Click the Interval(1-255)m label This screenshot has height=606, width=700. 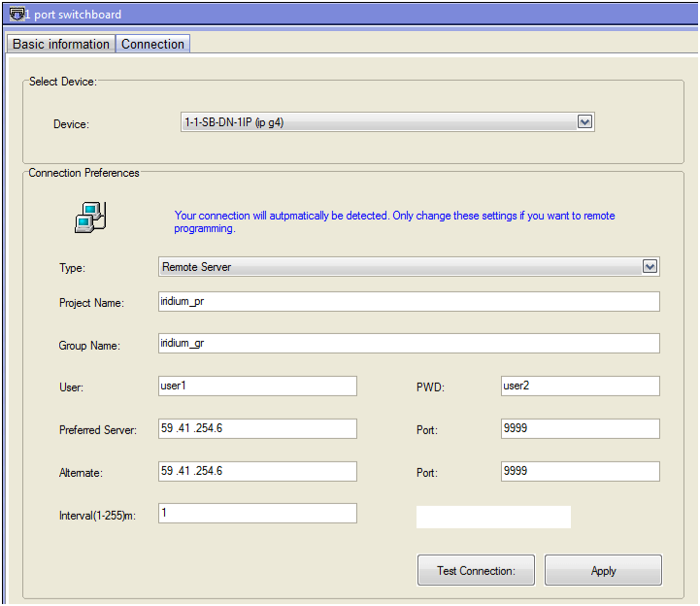[97, 516]
